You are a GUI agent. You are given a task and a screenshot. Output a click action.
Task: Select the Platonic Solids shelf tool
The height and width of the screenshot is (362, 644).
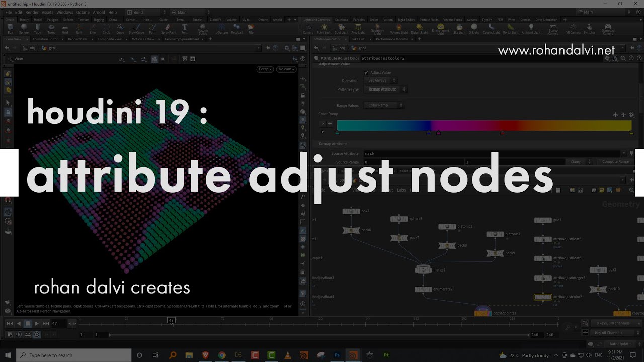(x=203, y=29)
